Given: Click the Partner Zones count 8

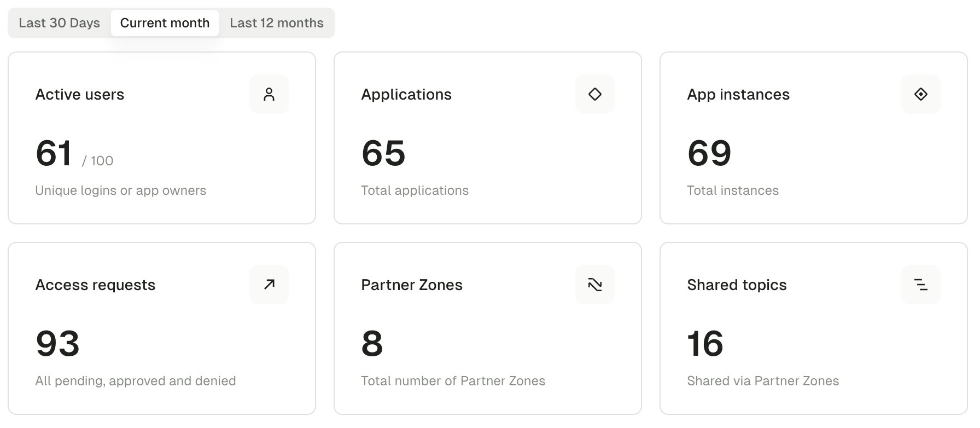Looking at the screenshot, I should coord(372,343).
